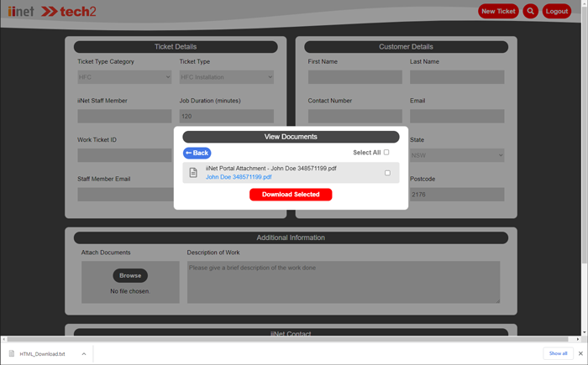Tick the Select All checkbox
The width and height of the screenshot is (588, 365).
386,152
